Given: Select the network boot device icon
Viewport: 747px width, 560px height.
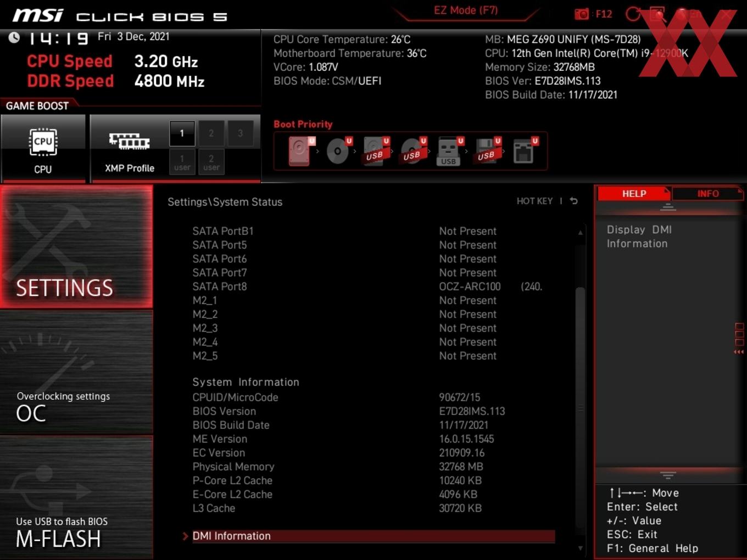Looking at the screenshot, I should tap(525, 150).
